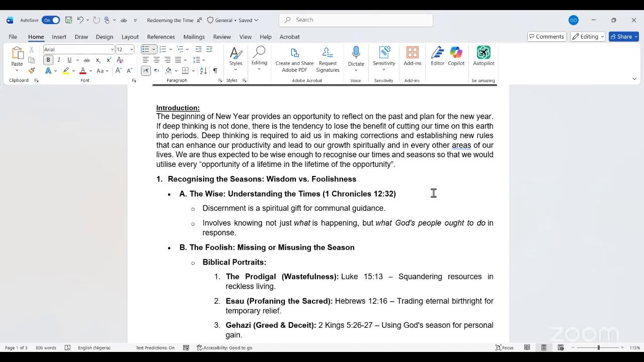Increase paragraph indent
644x362 pixels.
209,49
